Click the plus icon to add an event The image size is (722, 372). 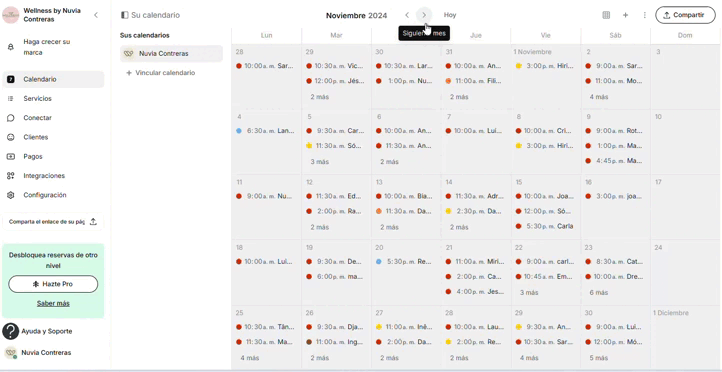pyautogui.click(x=625, y=15)
